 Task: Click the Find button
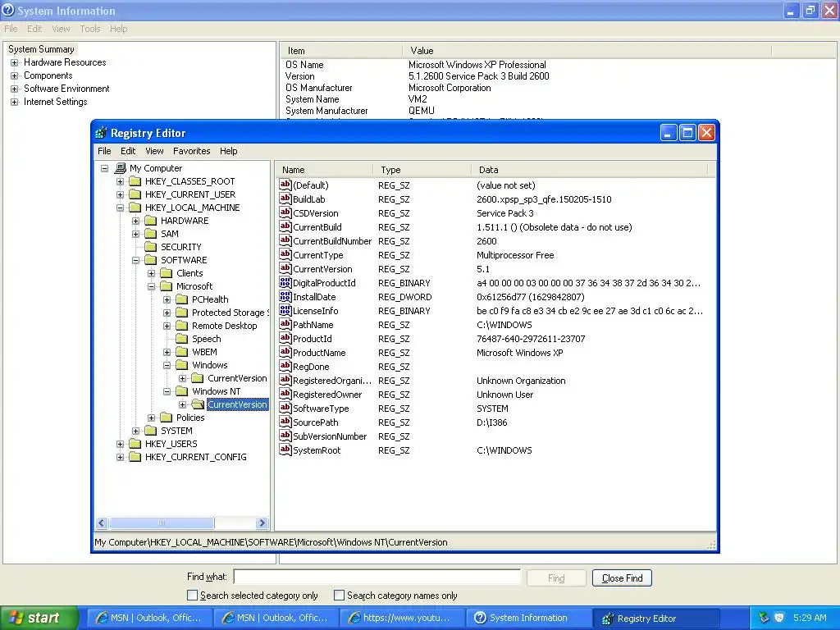point(556,578)
